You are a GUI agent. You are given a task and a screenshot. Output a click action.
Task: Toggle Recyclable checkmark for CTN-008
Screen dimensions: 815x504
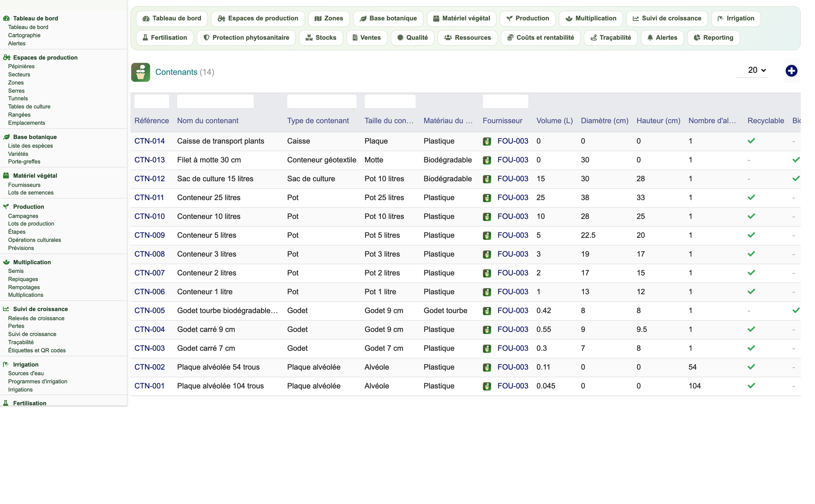[751, 254]
